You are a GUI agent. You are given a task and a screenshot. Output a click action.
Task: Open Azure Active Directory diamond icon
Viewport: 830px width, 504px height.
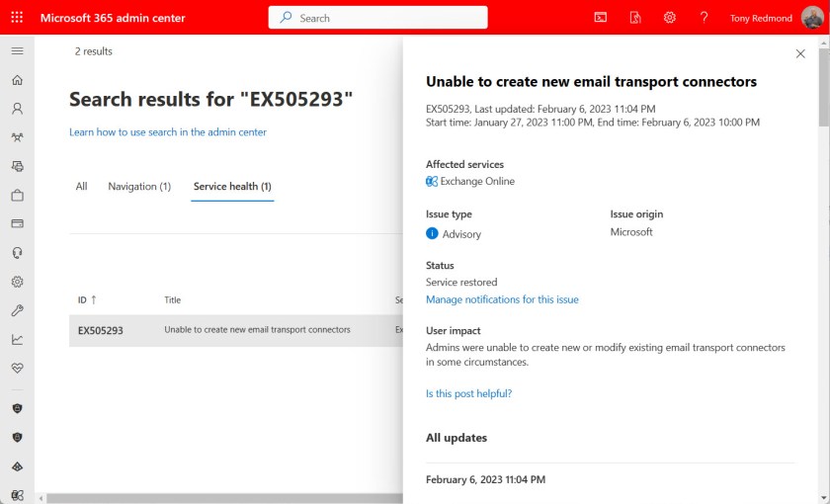17,466
